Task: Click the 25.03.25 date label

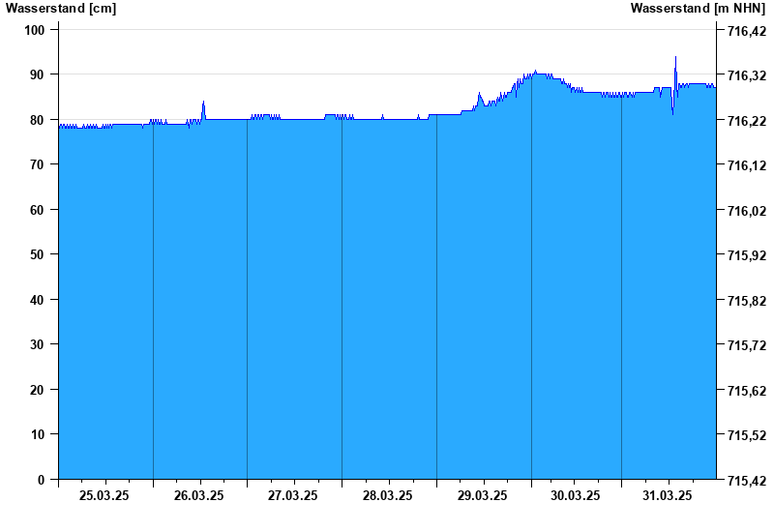Action: (x=105, y=496)
